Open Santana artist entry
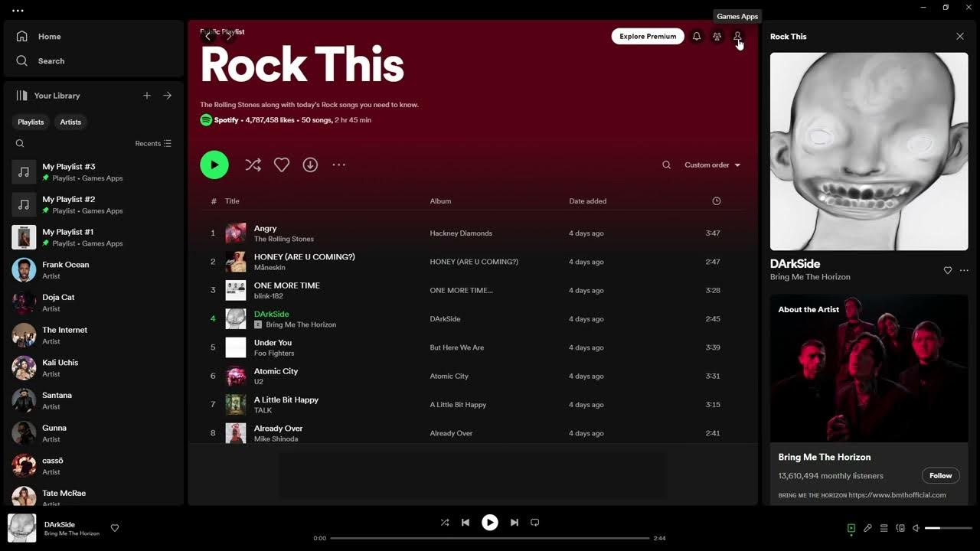Viewport: 980px width, 551px height. pos(93,400)
